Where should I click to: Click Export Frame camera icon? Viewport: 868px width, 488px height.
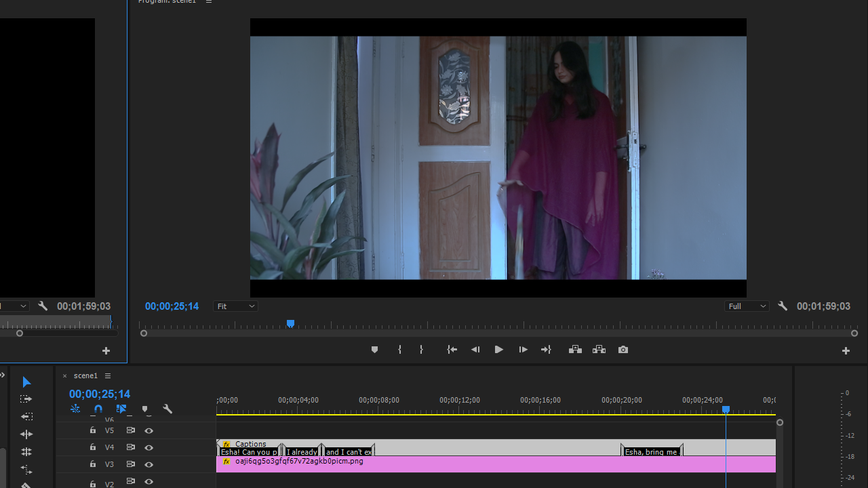623,350
